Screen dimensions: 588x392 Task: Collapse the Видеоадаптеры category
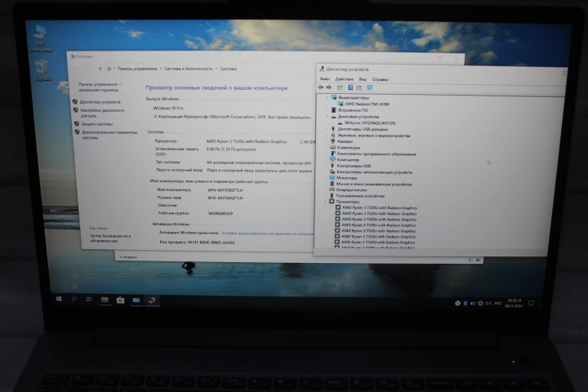(327, 97)
